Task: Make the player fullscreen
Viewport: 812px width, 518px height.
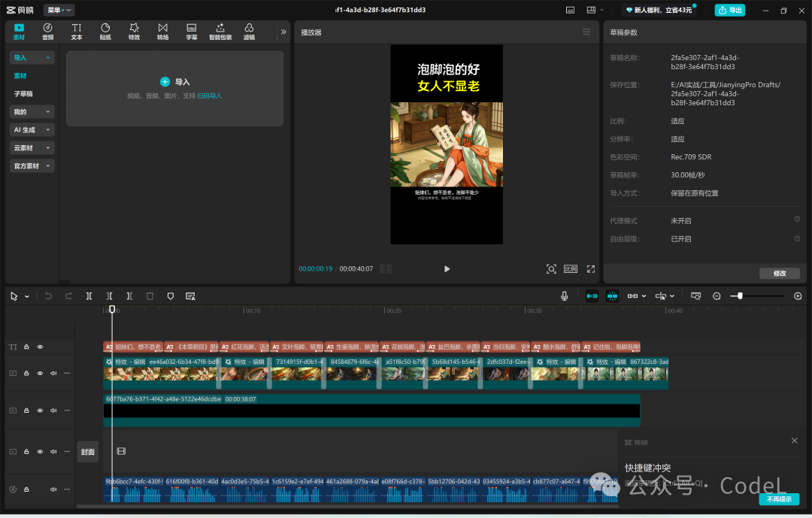Action: (591, 269)
